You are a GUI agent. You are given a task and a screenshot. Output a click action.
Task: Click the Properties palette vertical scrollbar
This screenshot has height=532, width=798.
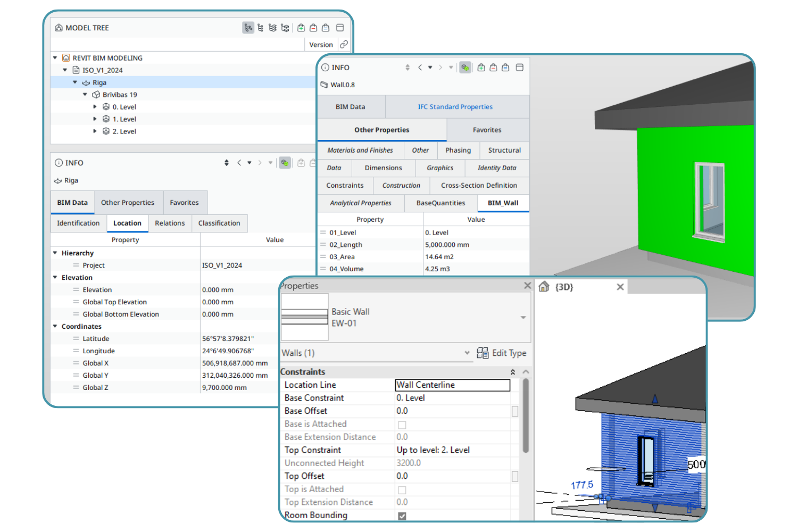[526, 415]
